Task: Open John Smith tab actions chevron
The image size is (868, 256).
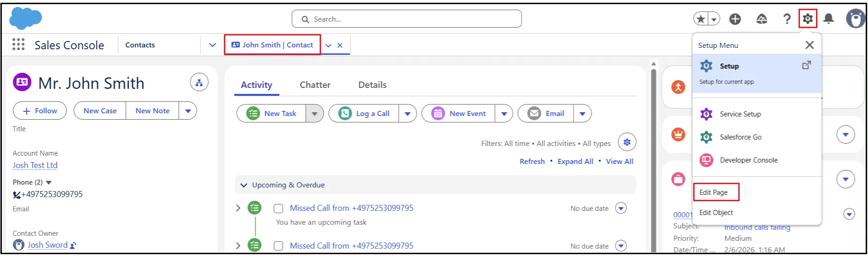Action: click(x=328, y=46)
